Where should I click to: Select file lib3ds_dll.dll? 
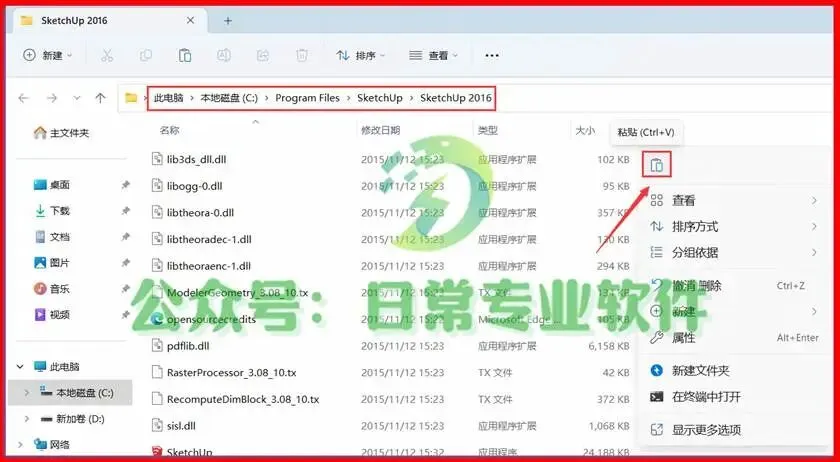197,159
